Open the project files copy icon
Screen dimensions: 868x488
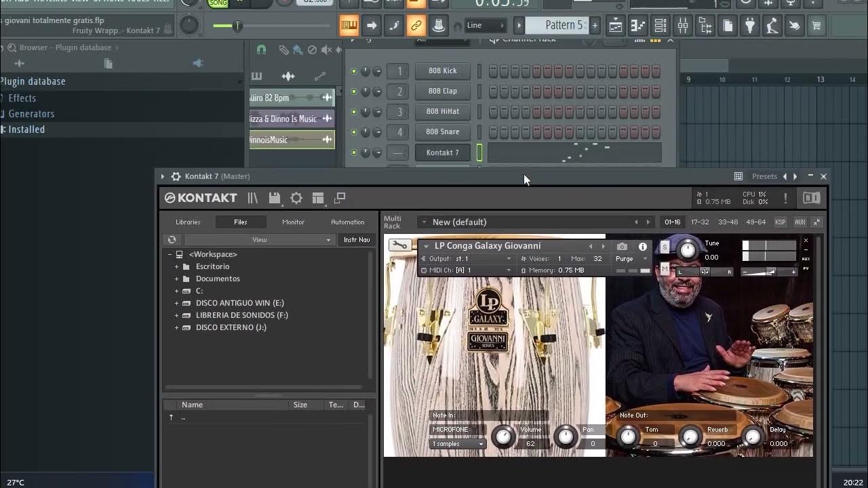[728, 26]
